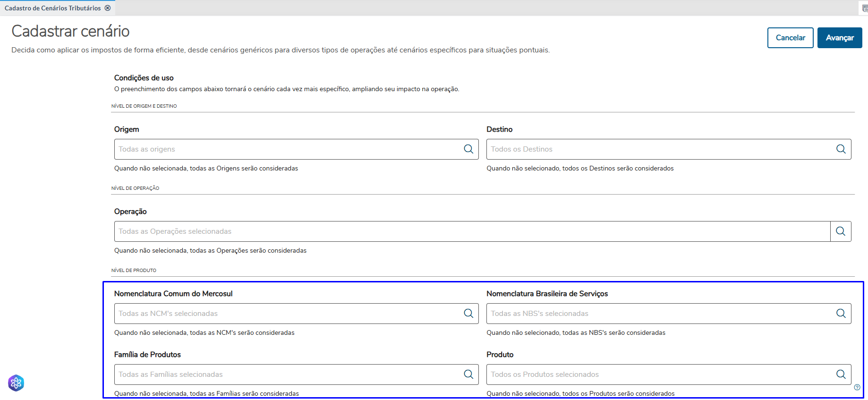Click the Produto field search icon
Screen dimensions: 868x400
pos(841,374)
